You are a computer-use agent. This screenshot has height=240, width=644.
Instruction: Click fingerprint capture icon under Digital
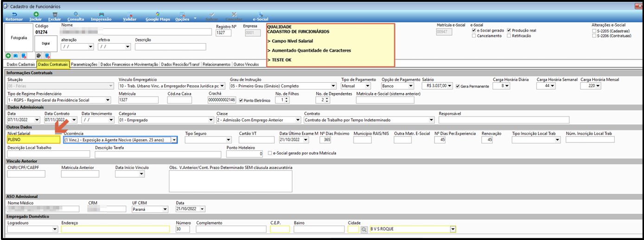click(x=38, y=55)
